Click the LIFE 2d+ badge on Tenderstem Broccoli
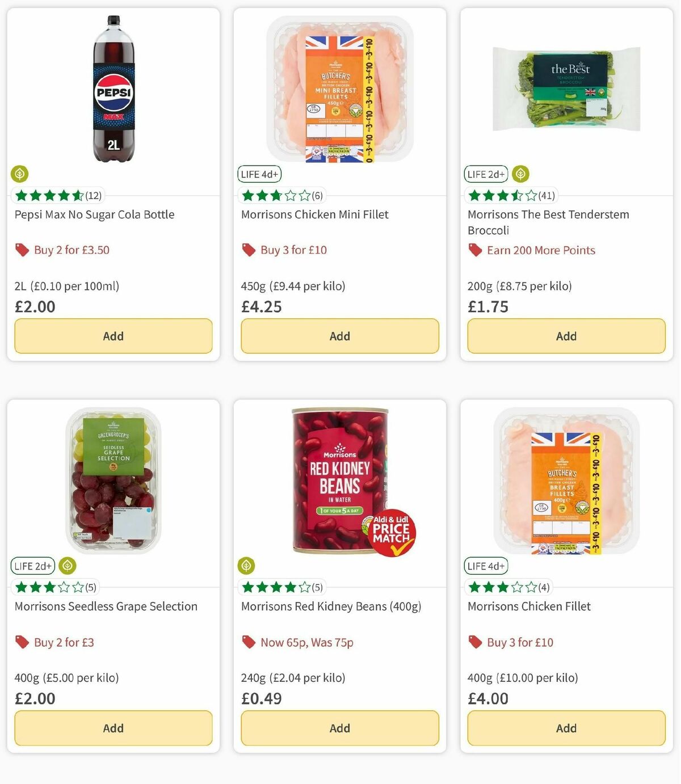Viewport: 681px width, 784px height. (x=486, y=174)
